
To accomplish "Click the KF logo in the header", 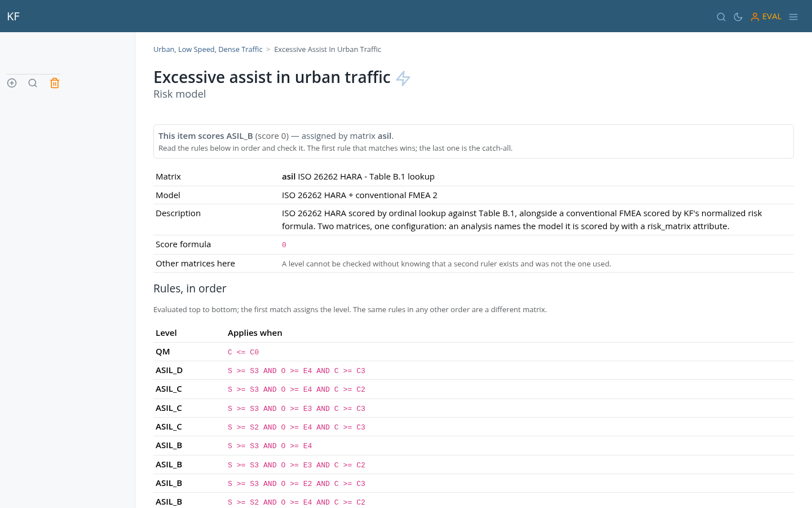I will [14, 16].
